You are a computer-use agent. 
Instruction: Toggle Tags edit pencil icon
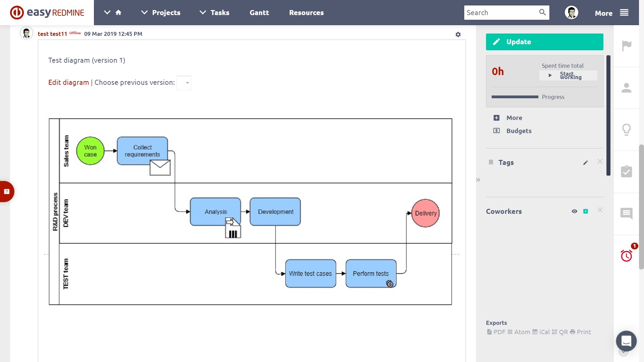click(x=586, y=163)
